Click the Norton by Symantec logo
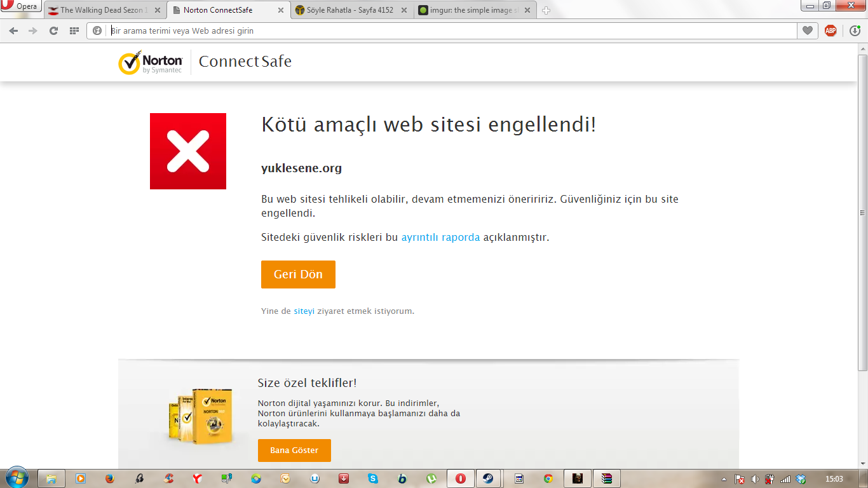Image resolution: width=868 pixels, height=488 pixels. coord(151,62)
